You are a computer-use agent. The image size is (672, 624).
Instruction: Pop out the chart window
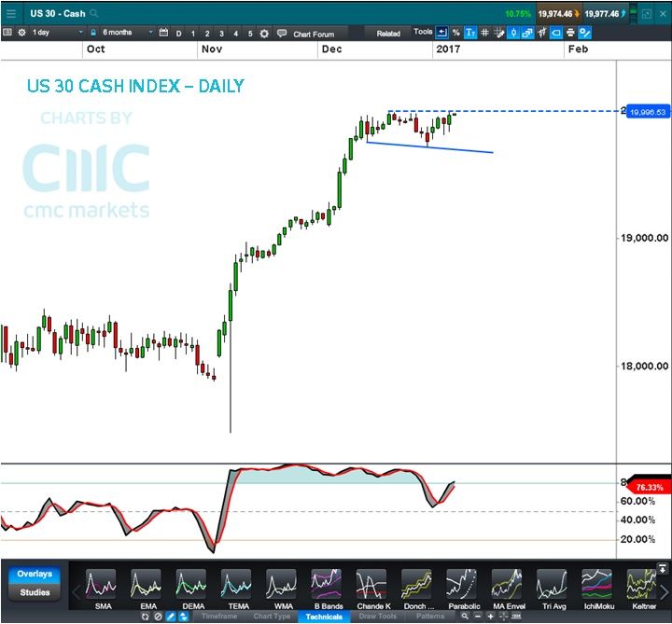(x=646, y=14)
